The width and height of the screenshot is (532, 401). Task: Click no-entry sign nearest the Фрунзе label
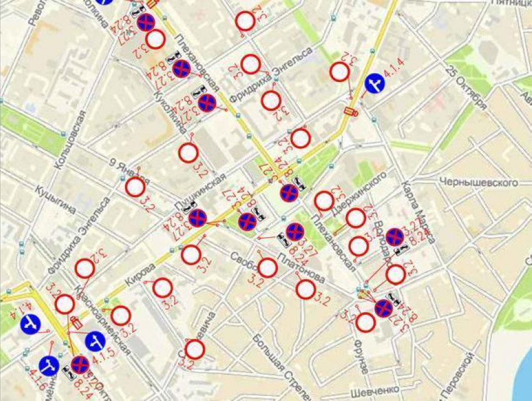click(x=366, y=322)
